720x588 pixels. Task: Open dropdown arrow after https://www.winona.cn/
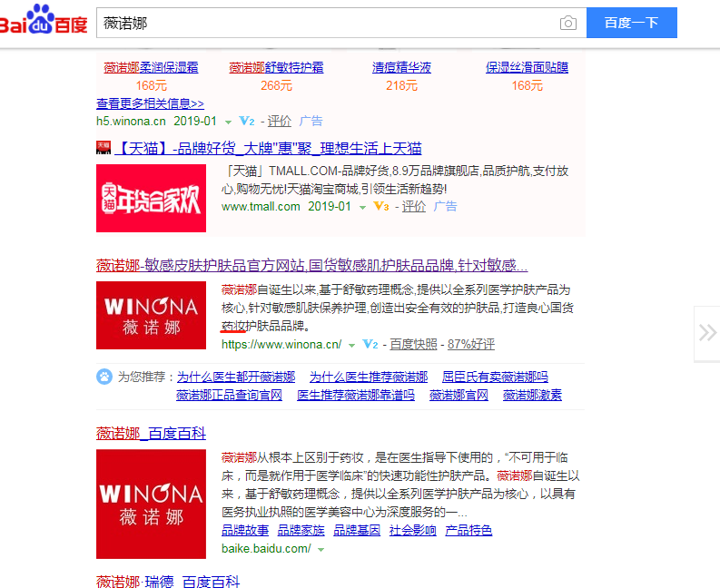[351, 346]
